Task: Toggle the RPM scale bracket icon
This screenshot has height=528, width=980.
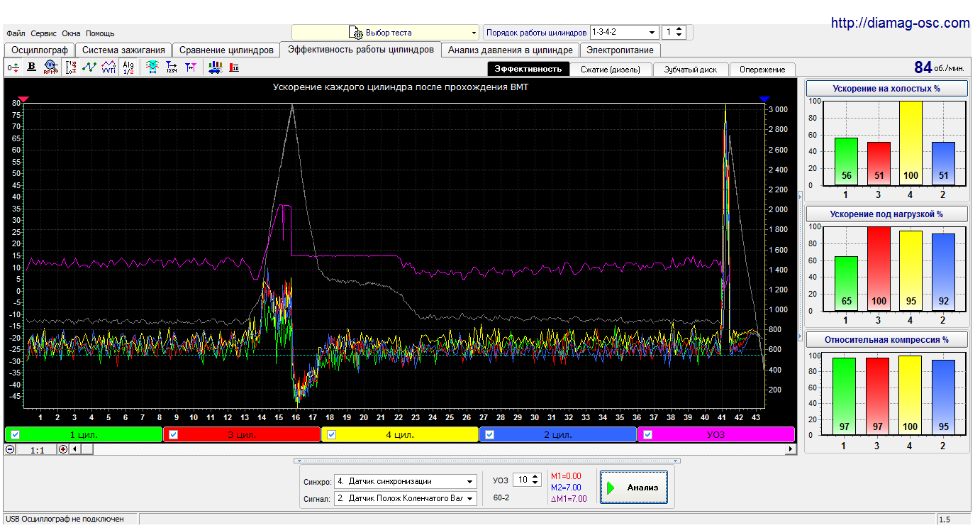Action: 70,67
